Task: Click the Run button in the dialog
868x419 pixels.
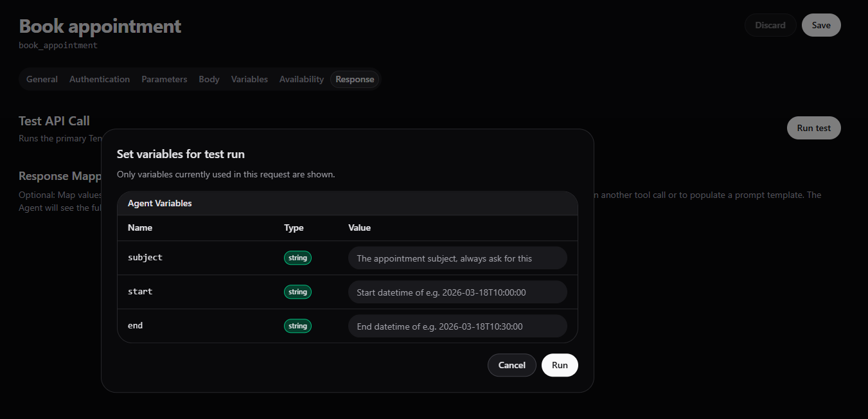Action: coord(560,365)
